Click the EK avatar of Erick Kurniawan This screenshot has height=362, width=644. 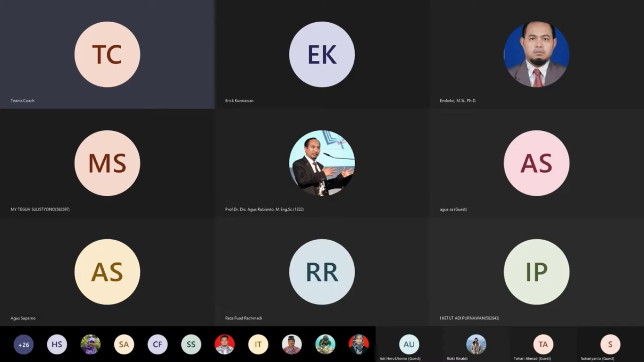click(322, 54)
